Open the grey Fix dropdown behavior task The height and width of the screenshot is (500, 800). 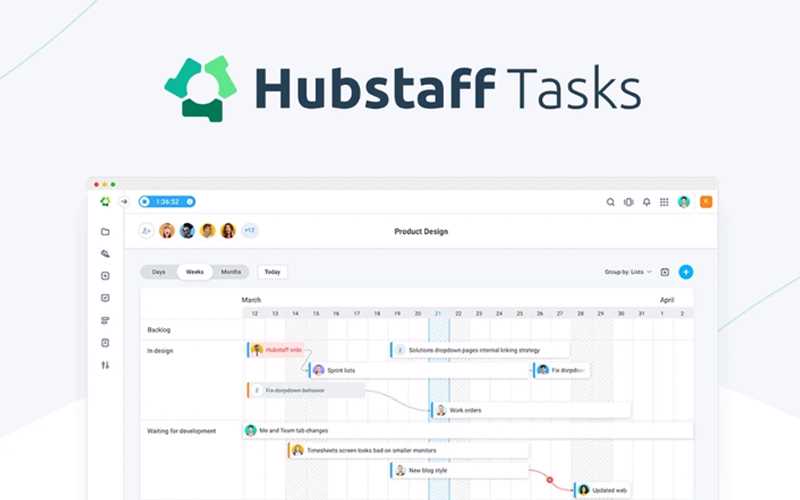click(x=306, y=390)
